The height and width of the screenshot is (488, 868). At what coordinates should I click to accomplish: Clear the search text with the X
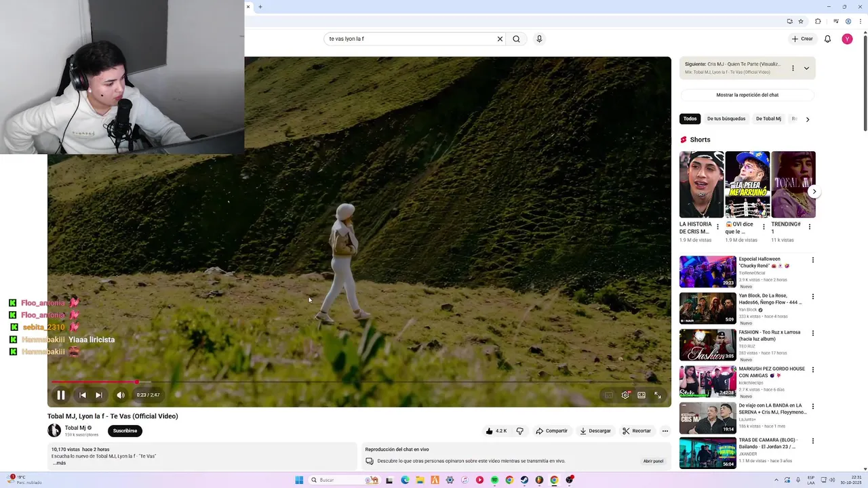(500, 39)
